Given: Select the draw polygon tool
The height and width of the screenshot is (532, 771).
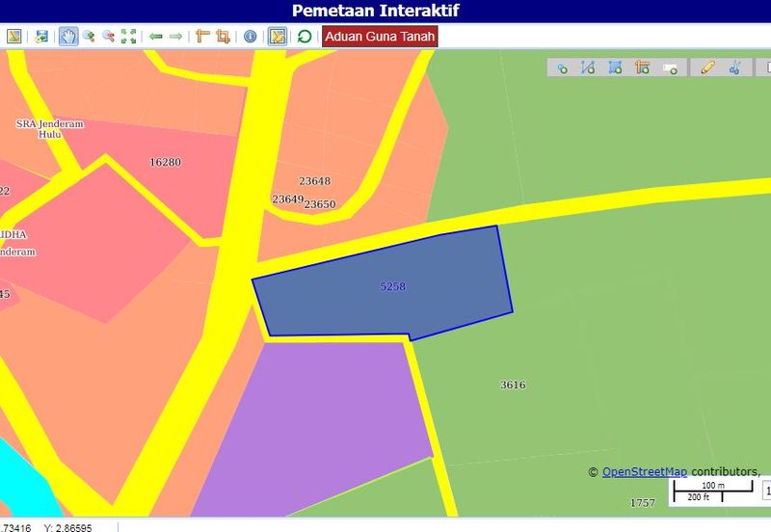Looking at the screenshot, I should [x=615, y=67].
